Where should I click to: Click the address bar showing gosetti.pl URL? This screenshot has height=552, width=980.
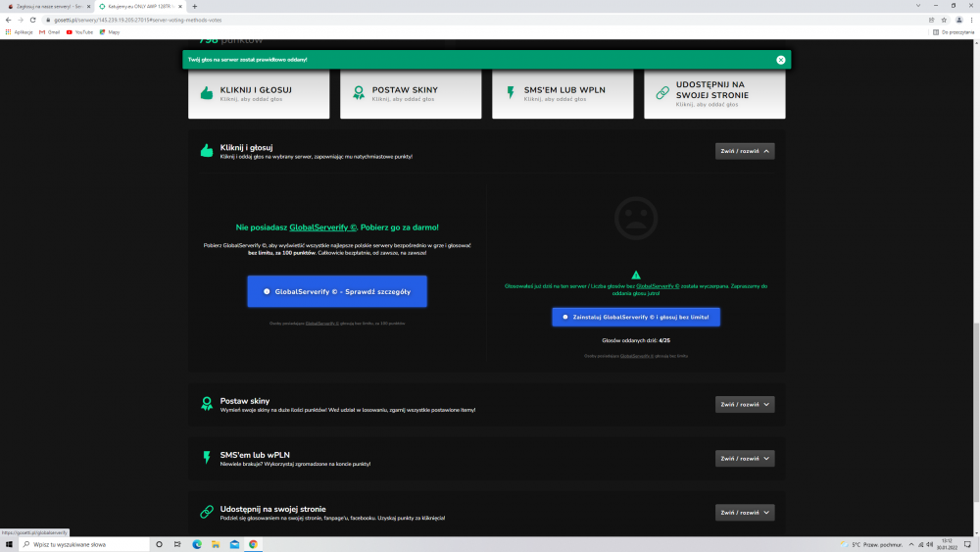[x=481, y=20]
